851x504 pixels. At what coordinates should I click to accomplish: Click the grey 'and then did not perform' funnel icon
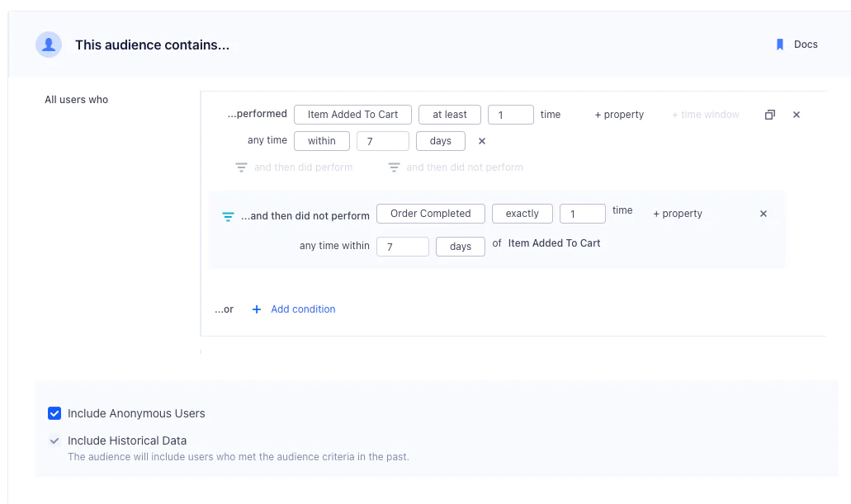point(394,167)
